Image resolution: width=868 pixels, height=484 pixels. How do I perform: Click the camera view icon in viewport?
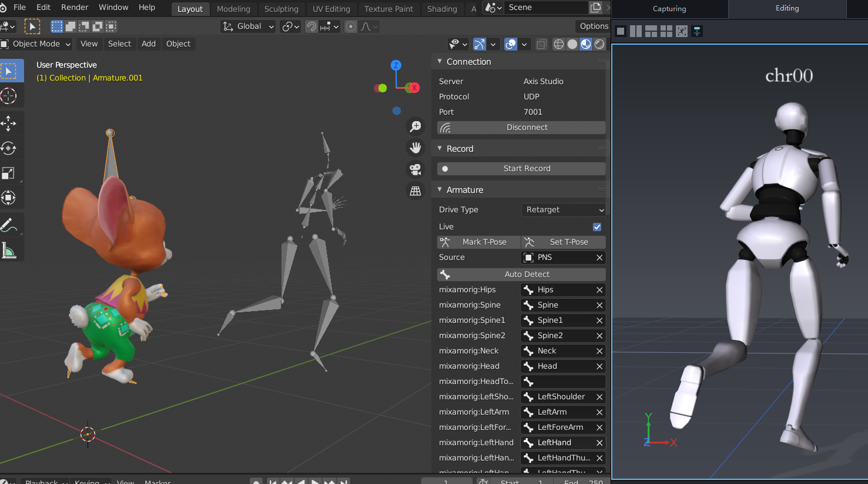click(x=415, y=169)
